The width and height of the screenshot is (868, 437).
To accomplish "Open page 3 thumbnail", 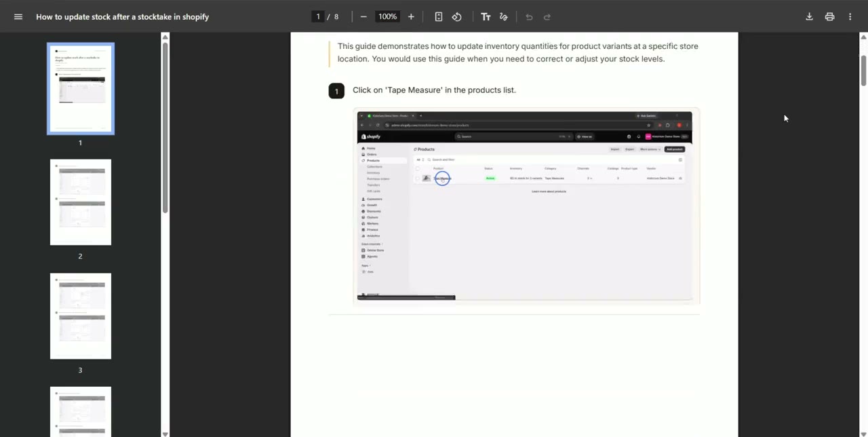I will [81, 316].
